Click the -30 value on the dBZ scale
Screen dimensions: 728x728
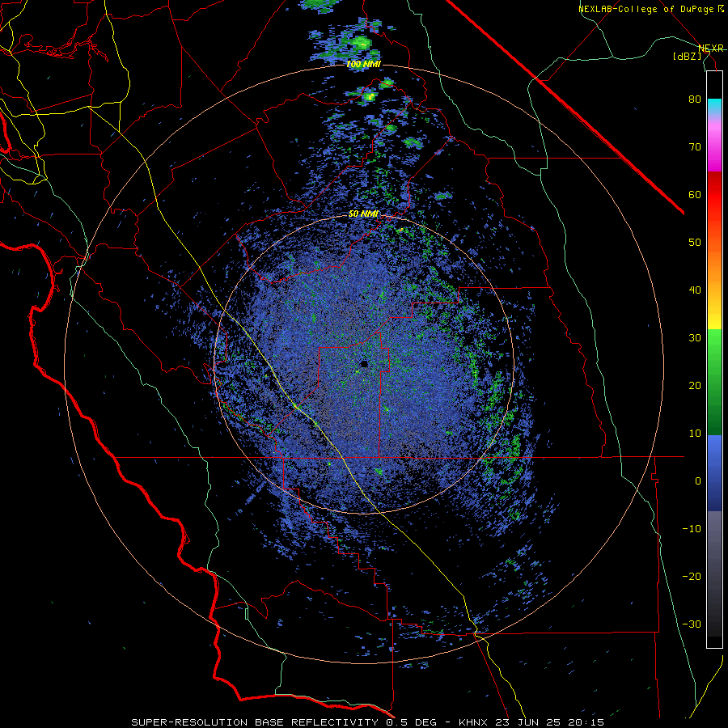[692, 624]
